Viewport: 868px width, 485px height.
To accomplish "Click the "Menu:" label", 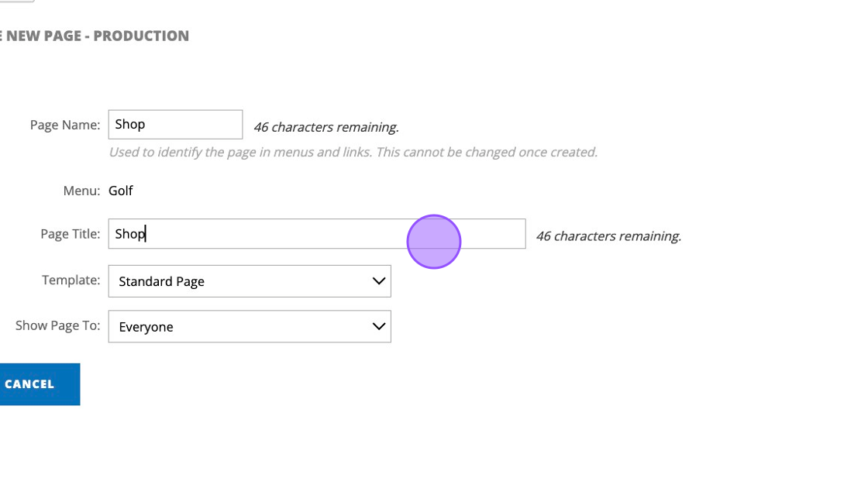I will pos(82,191).
